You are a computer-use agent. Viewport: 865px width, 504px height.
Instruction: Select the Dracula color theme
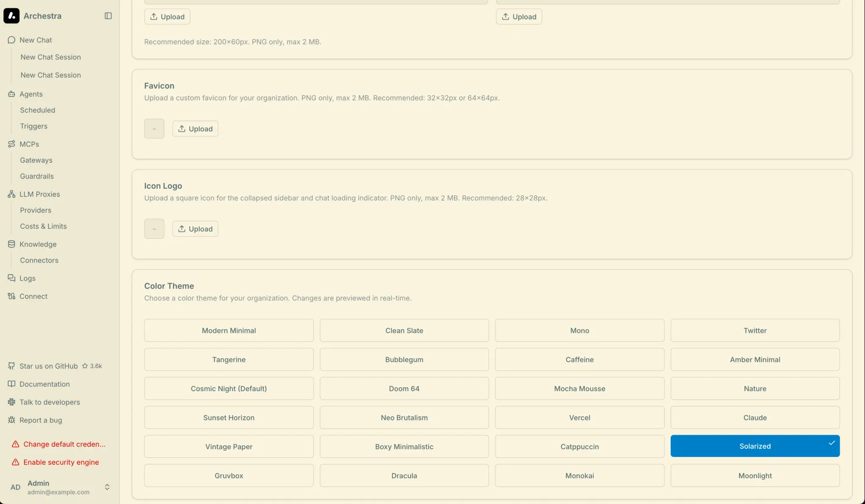click(404, 476)
